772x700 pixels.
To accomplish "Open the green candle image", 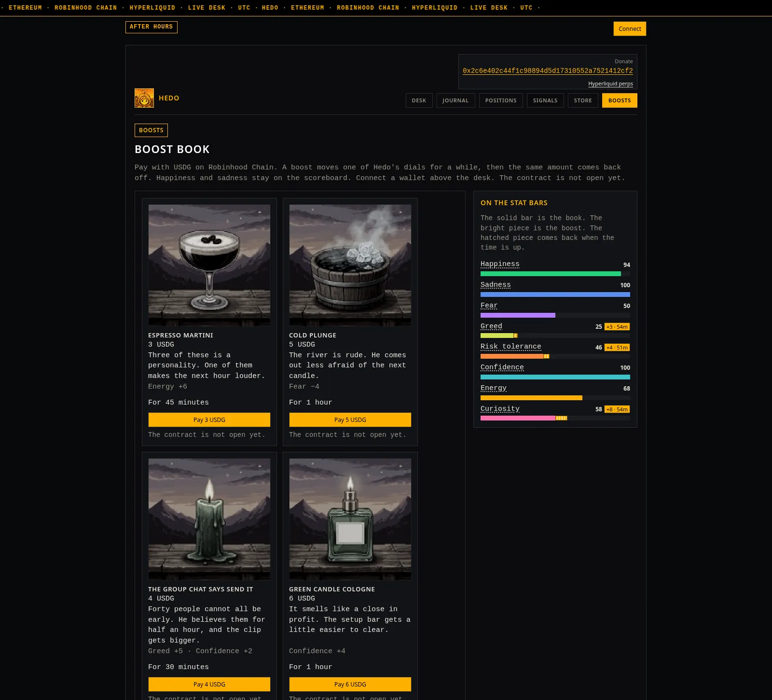I will click(209, 519).
